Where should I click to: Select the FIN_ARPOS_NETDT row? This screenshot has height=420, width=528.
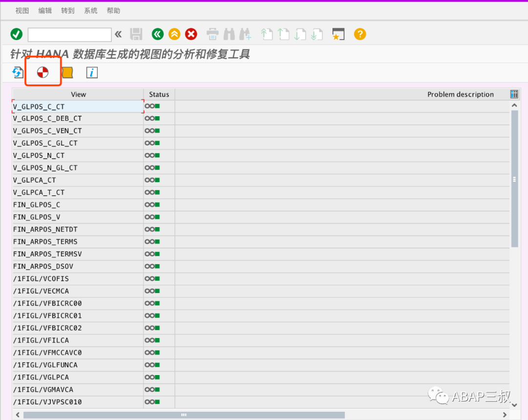[x=261, y=230]
